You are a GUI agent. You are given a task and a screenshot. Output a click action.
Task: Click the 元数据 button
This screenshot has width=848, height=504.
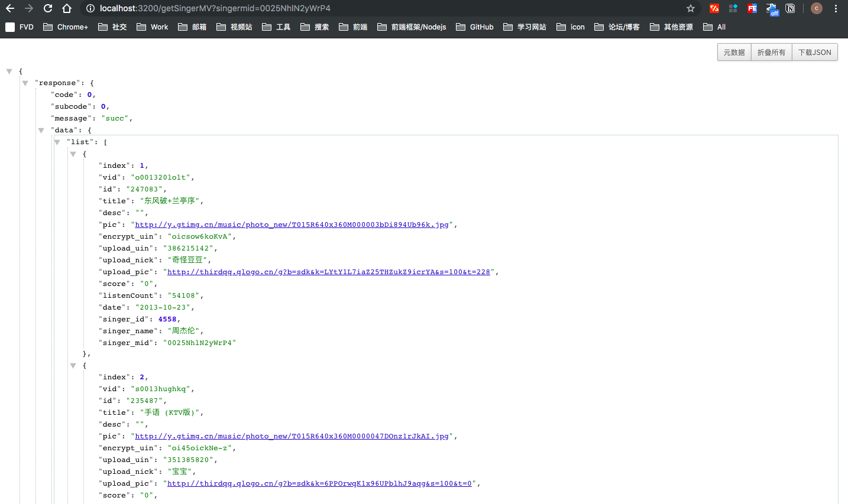pyautogui.click(x=734, y=52)
